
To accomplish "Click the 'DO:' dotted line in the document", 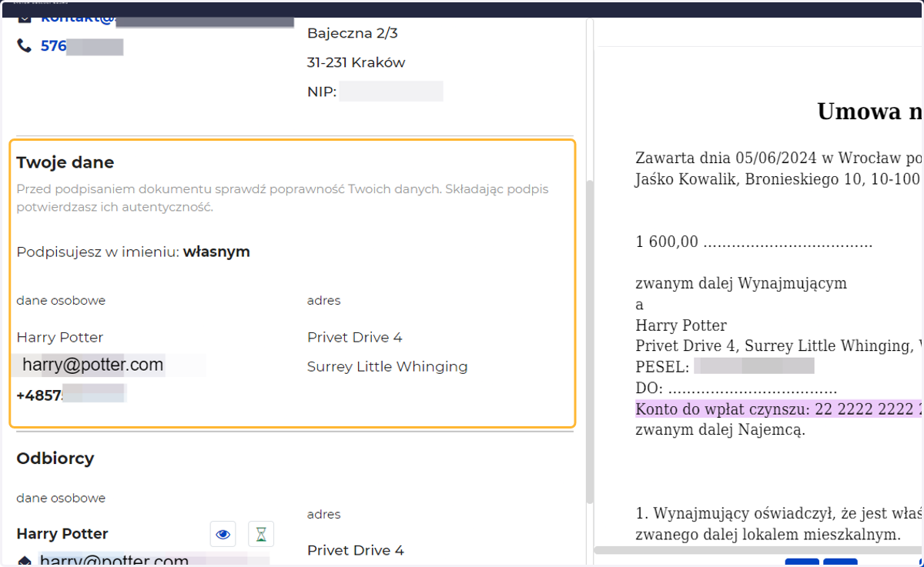I will (x=736, y=388).
